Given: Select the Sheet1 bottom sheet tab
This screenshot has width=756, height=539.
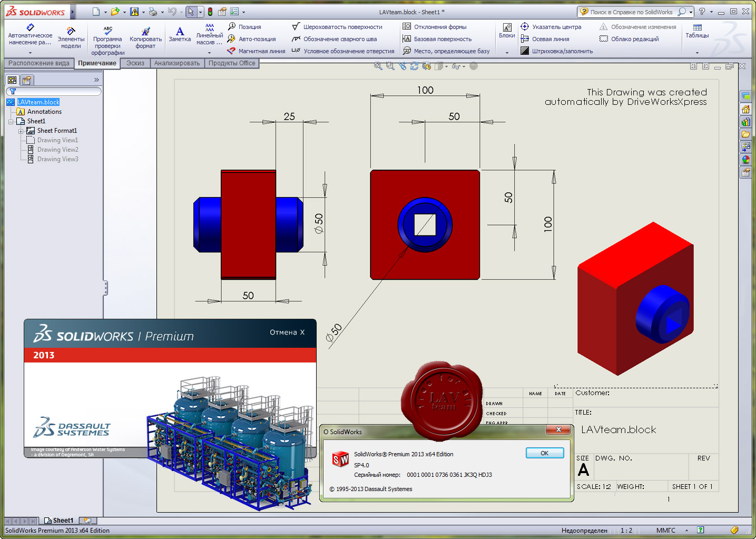Looking at the screenshot, I should [59, 521].
